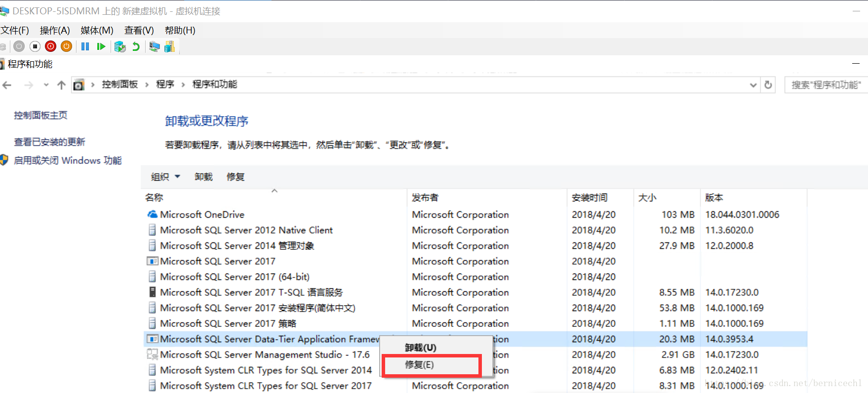The height and width of the screenshot is (393, 868).
Task: Go up one level with the up arrow
Action: pos(61,85)
